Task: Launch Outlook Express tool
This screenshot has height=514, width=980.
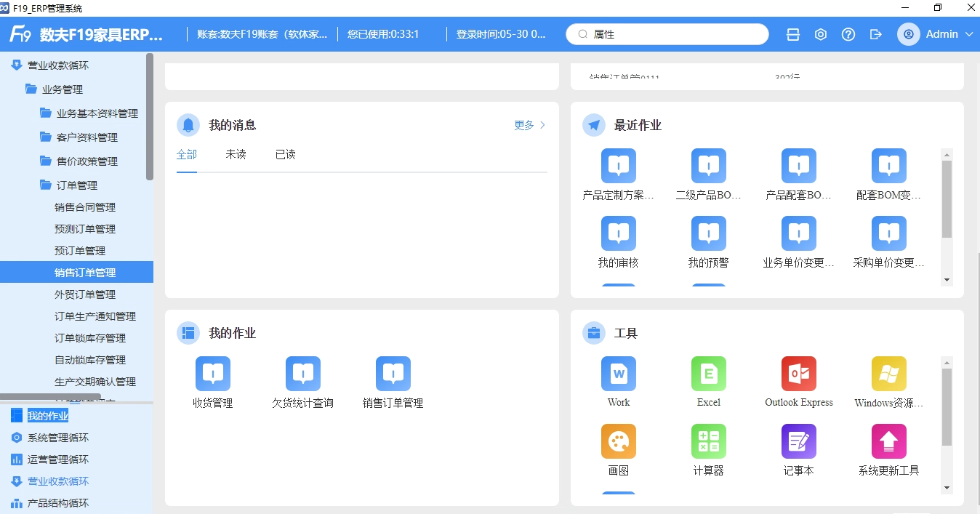Action: click(x=799, y=374)
